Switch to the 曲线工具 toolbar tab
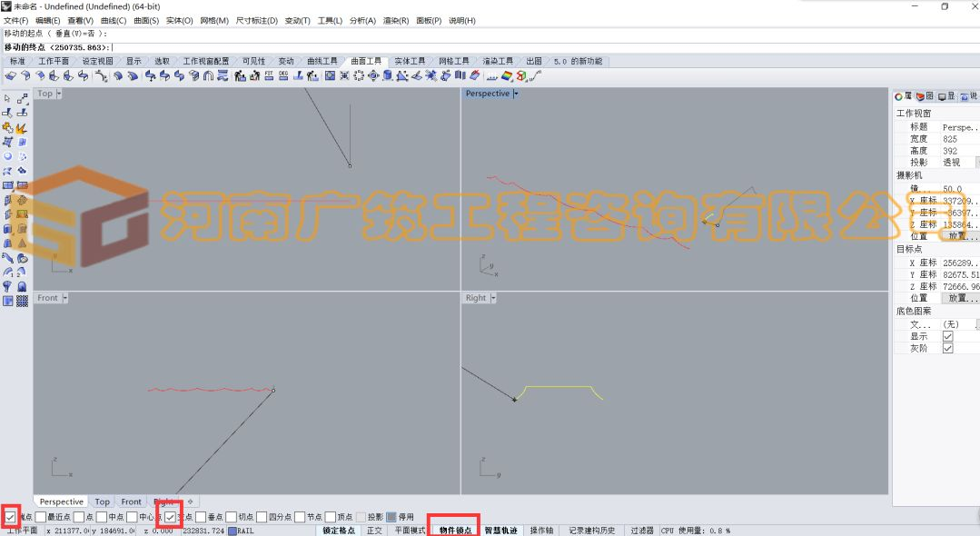Screen dimensions: 980x536 (x=322, y=61)
